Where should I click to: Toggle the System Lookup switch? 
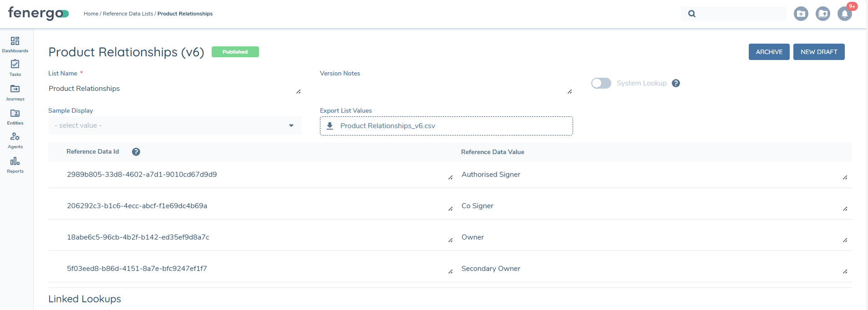coord(601,83)
